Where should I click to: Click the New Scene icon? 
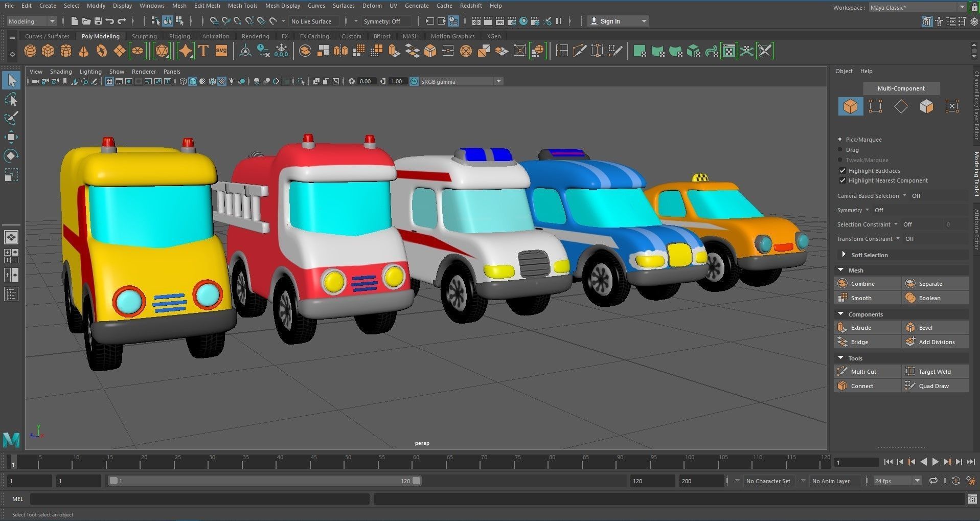pyautogui.click(x=75, y=21)
